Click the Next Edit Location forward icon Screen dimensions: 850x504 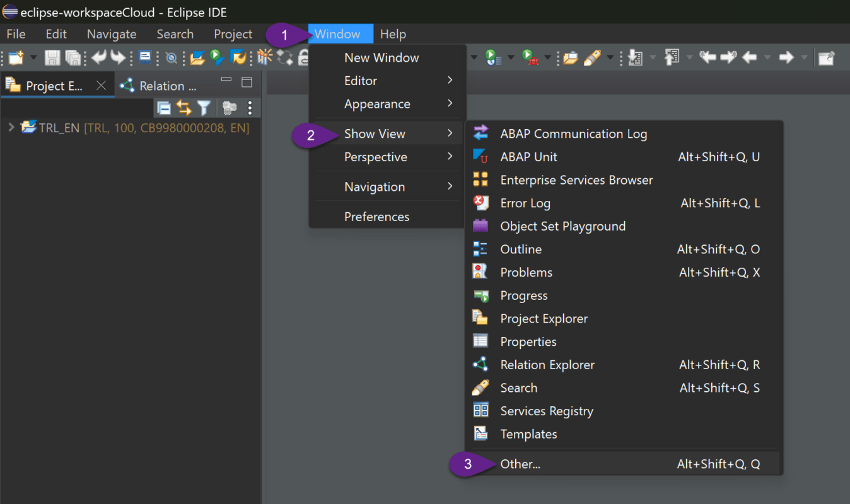pos(728,58)
